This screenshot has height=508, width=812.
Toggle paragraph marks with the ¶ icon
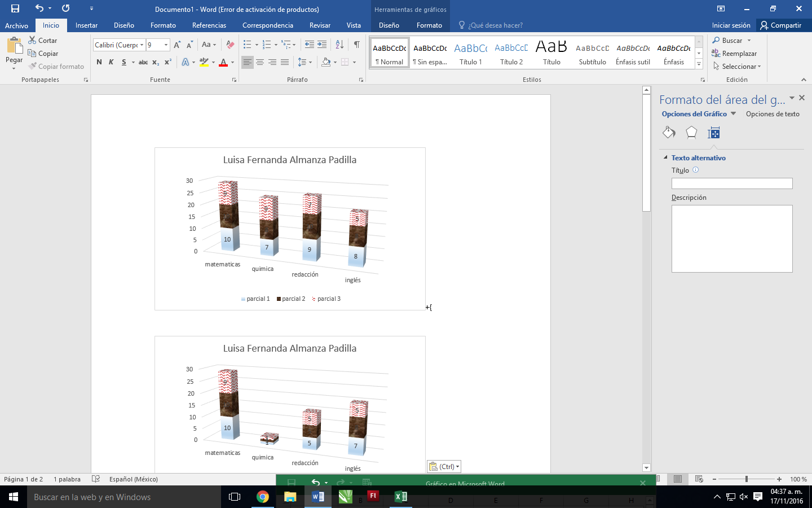tap(355, 43)
